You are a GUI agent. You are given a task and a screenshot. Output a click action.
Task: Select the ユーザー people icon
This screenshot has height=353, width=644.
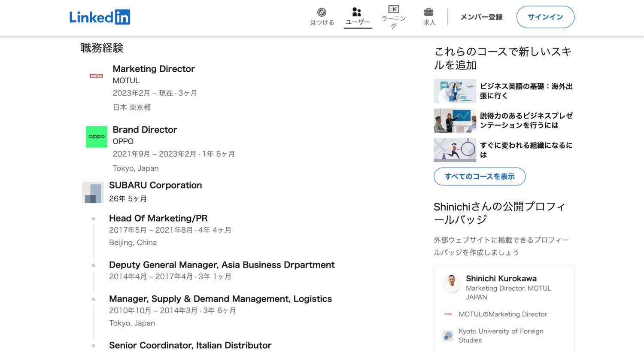pyautogui.click(x=357, y=12)
